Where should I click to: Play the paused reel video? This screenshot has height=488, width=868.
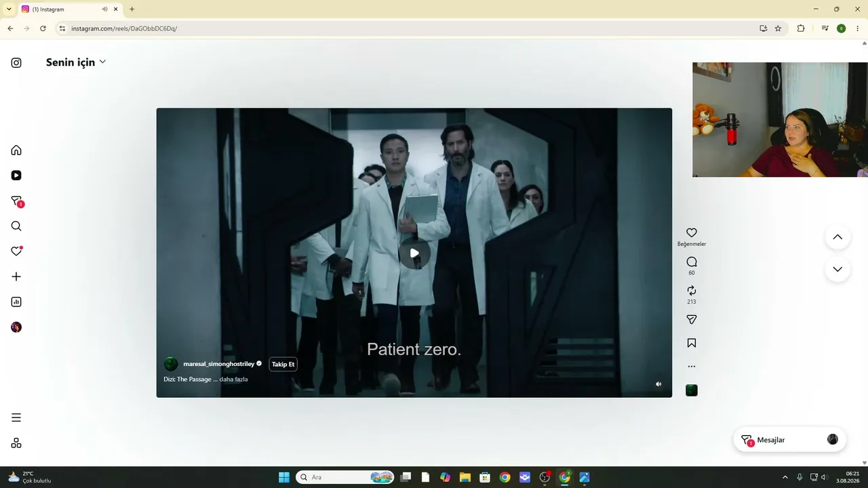[x=414, y=253]
